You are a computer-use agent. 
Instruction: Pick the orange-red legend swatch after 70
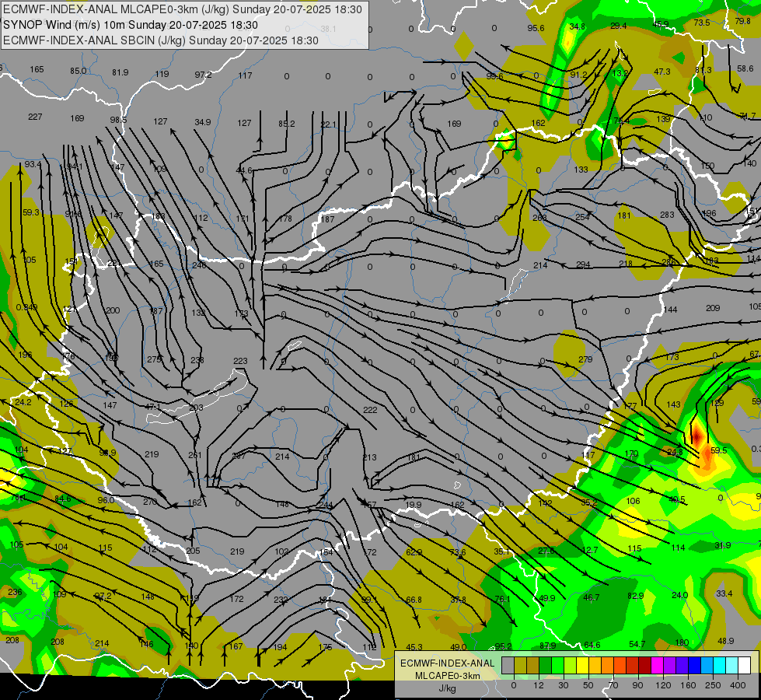coord(620,665)
